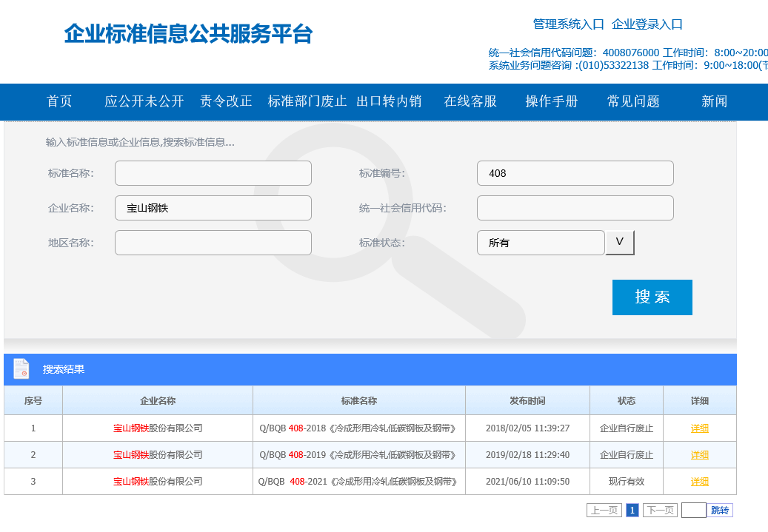Open the 操作手册 menu item
Viewport: 768px width, 532px height.
(552, 101)
